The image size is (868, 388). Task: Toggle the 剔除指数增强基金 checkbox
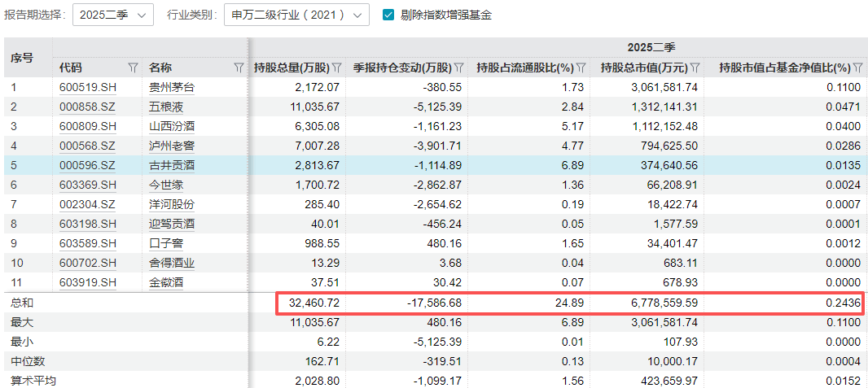click(x=388, y=15)
